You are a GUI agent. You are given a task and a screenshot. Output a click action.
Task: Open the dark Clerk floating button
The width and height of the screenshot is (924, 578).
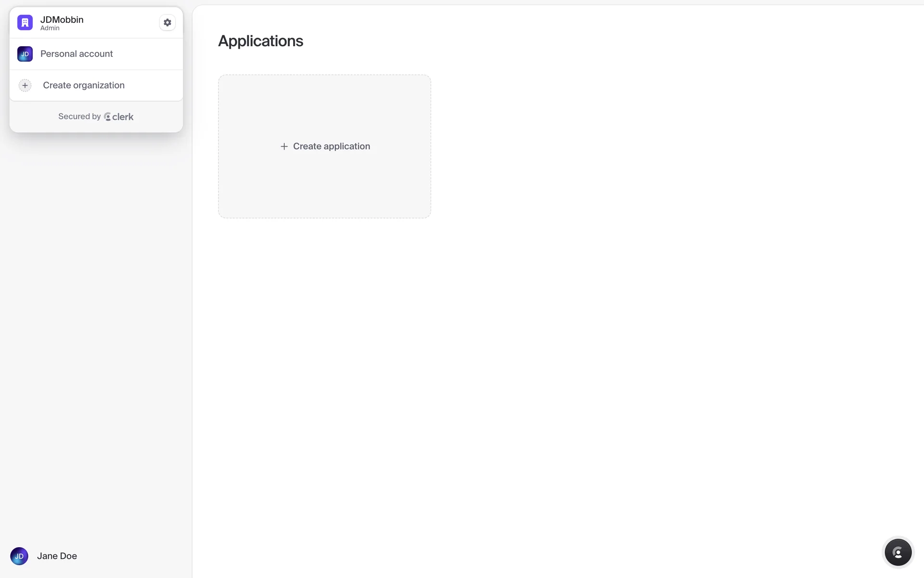[x=898, y=552]
